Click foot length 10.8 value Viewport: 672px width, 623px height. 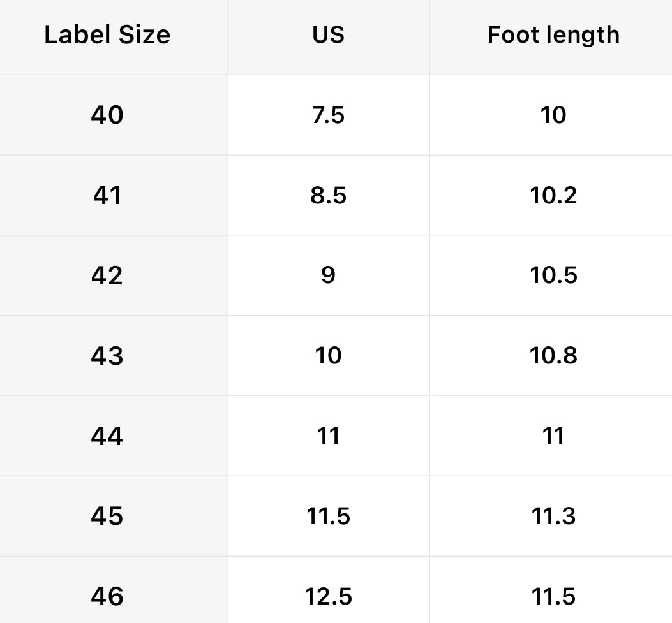(x=553, y=356)
